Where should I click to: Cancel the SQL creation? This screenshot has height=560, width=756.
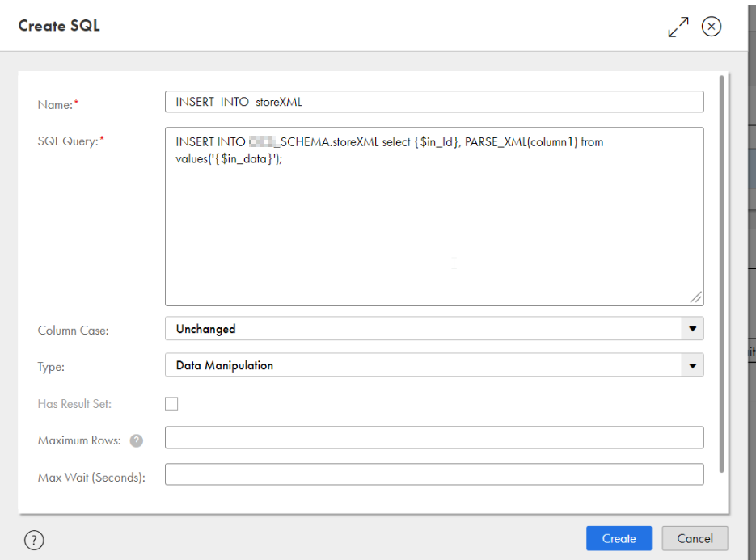coord(695,538)
